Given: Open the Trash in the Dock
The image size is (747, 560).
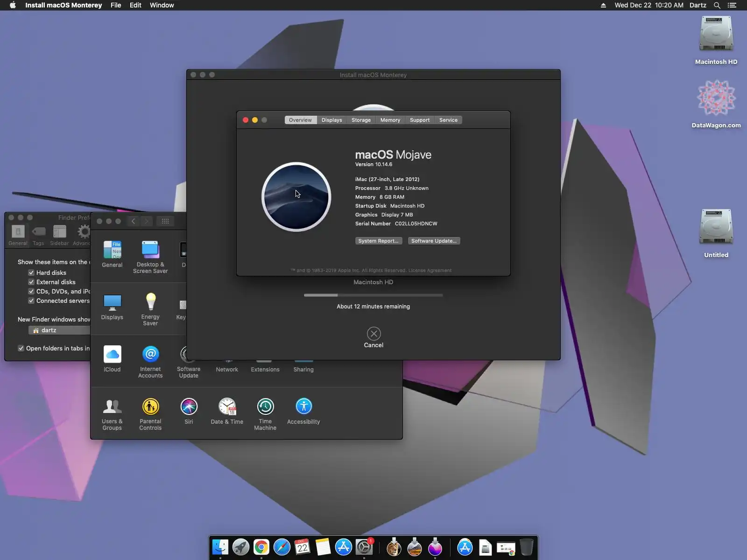Looking at the screenshot, I should pos(527,547).
